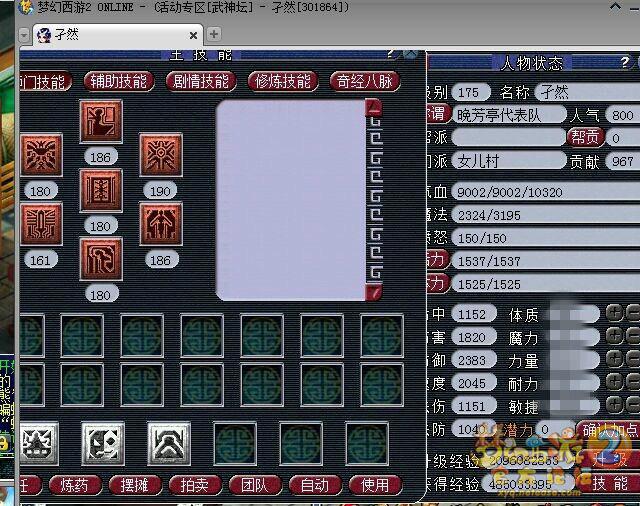The width and height of the screenshot is (640, 506).
Task: Open help for the skills panel
Action: point(391,54)
